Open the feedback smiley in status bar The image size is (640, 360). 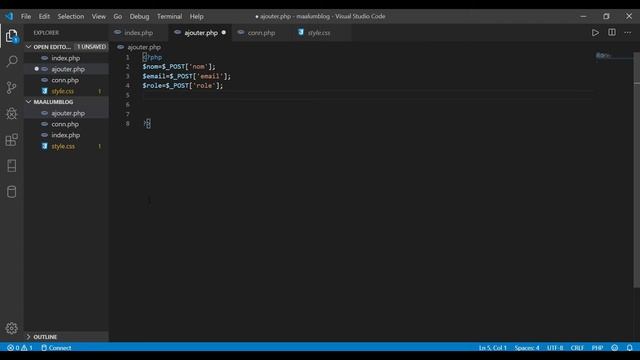tap(615, 348)
